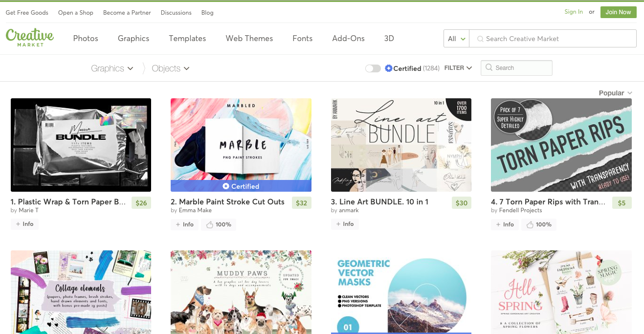Open the Popular sort dropdown
Screen dimensions: 644x334
(x=615, y=93)
